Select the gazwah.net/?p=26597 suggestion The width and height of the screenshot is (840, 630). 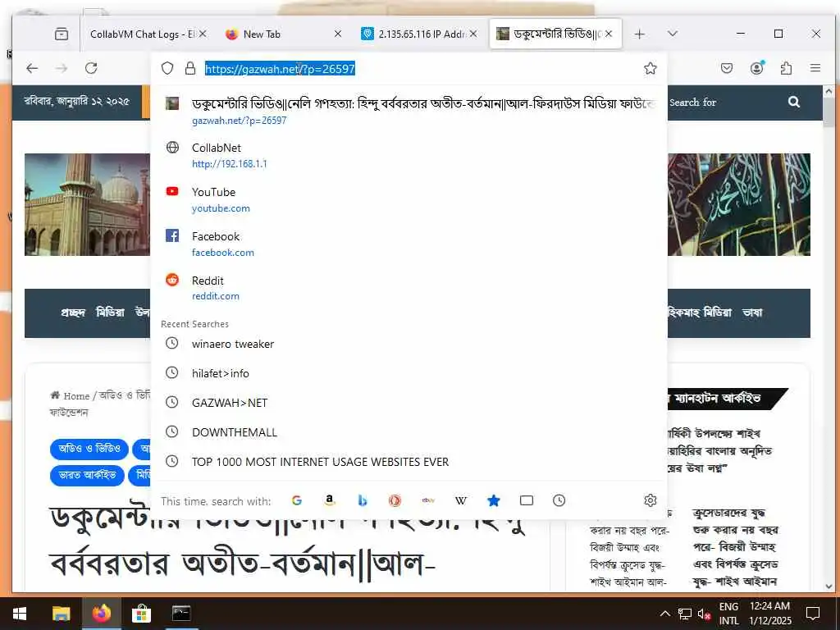(x=409, y=111)
